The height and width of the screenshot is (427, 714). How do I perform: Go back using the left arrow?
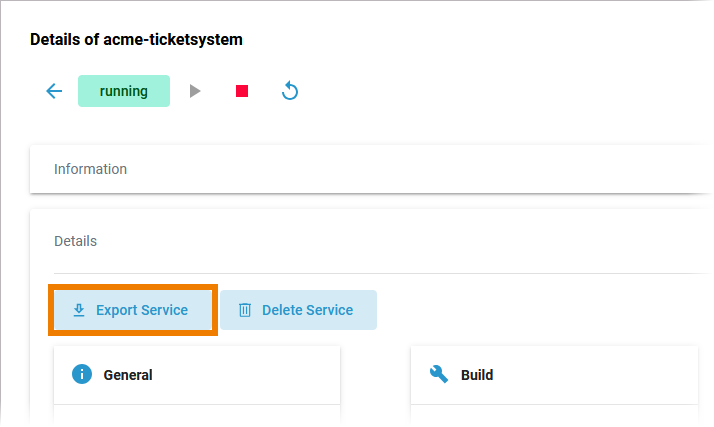[54, 91]
